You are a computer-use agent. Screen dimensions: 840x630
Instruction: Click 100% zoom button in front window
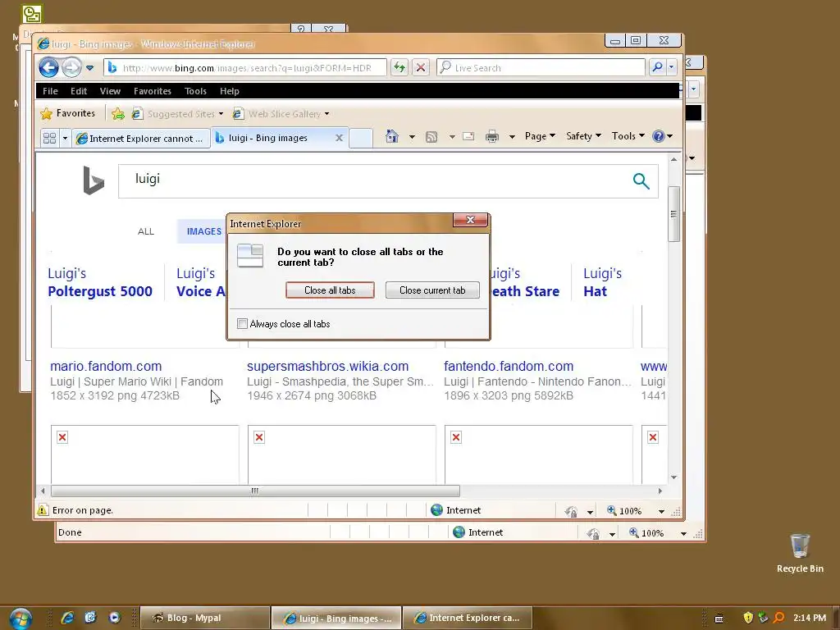click(624, 510)
